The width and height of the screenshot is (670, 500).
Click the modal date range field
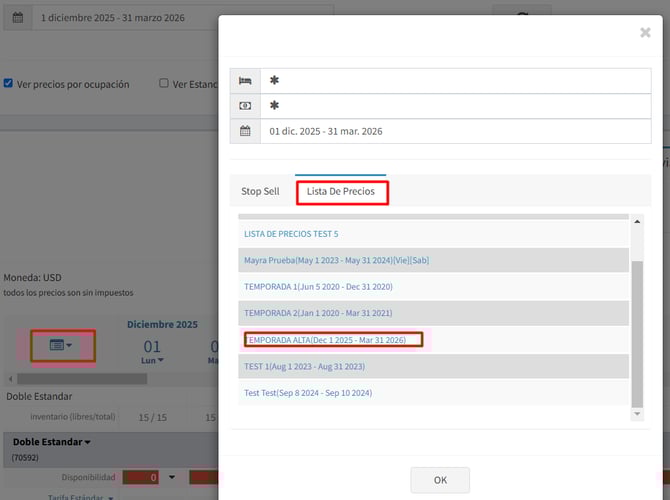pos(455,131)
